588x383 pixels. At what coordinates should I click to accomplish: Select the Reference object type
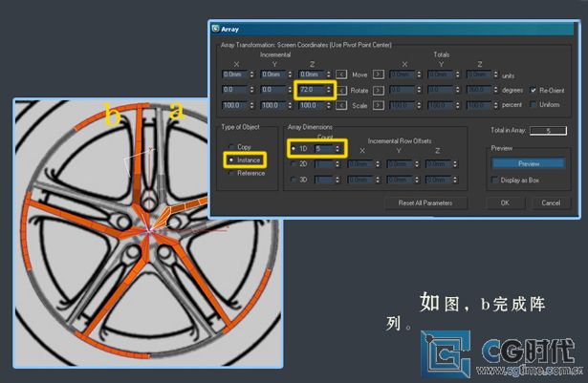pyautogui.click(x=230, y=173)
